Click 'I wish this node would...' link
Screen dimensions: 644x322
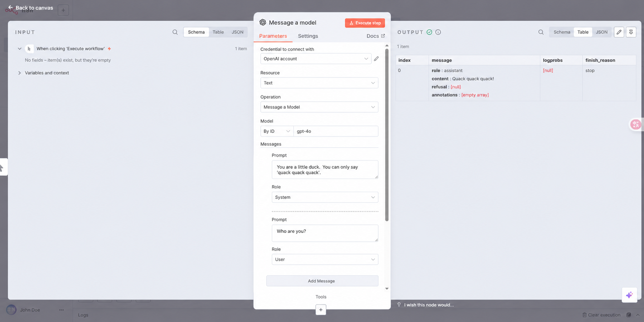[x=429, y=305]
